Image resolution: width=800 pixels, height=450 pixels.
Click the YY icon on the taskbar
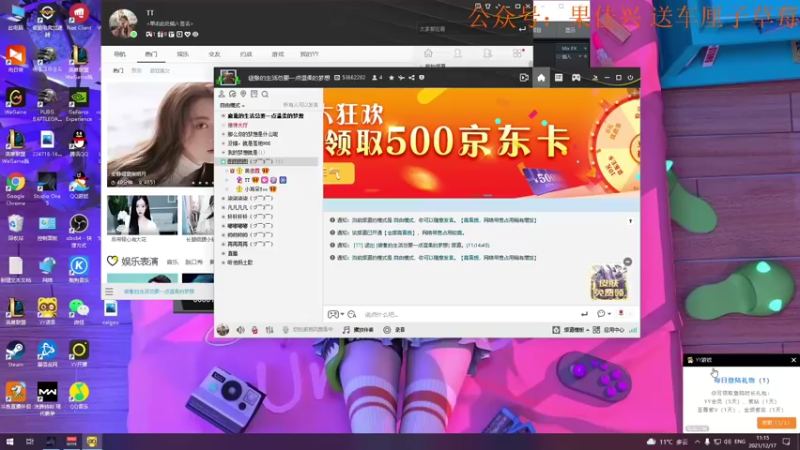92,441
